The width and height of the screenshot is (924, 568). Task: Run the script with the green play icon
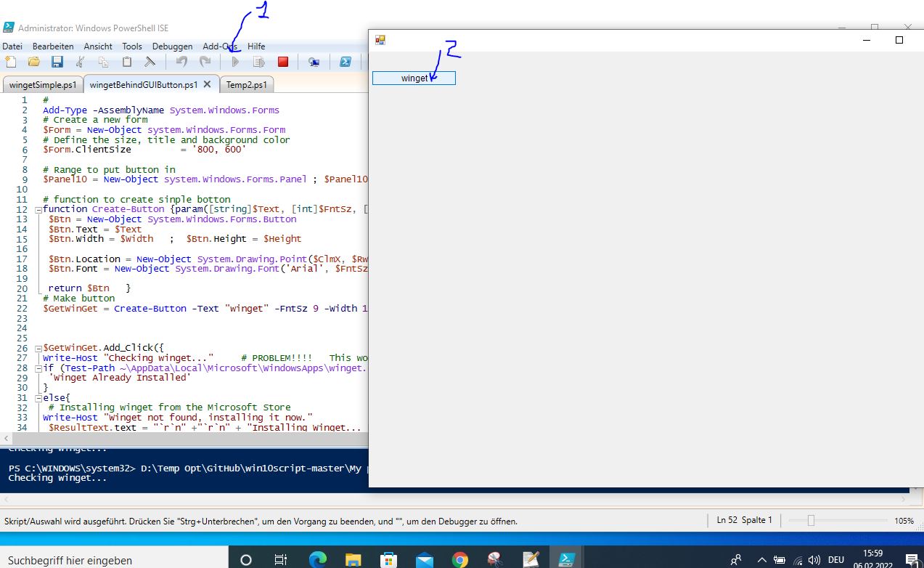(235, 62)
